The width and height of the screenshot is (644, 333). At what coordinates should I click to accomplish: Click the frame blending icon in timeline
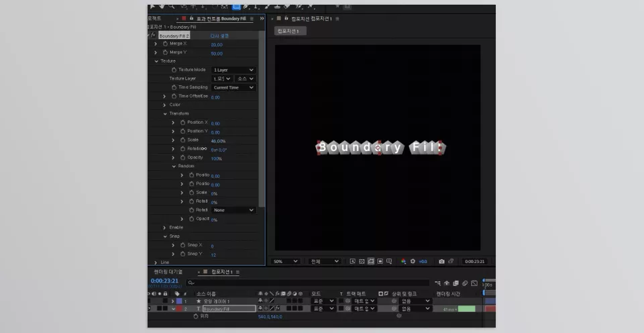click(455, 283)
